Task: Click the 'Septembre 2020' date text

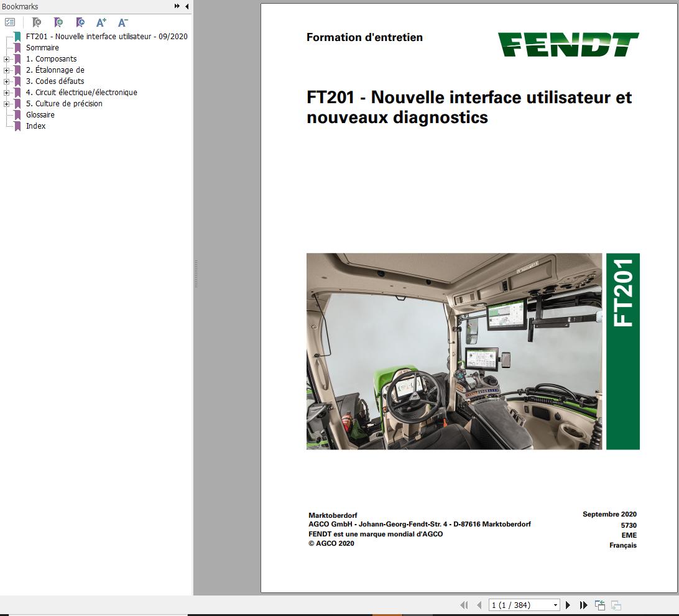Action: point(609,514)
